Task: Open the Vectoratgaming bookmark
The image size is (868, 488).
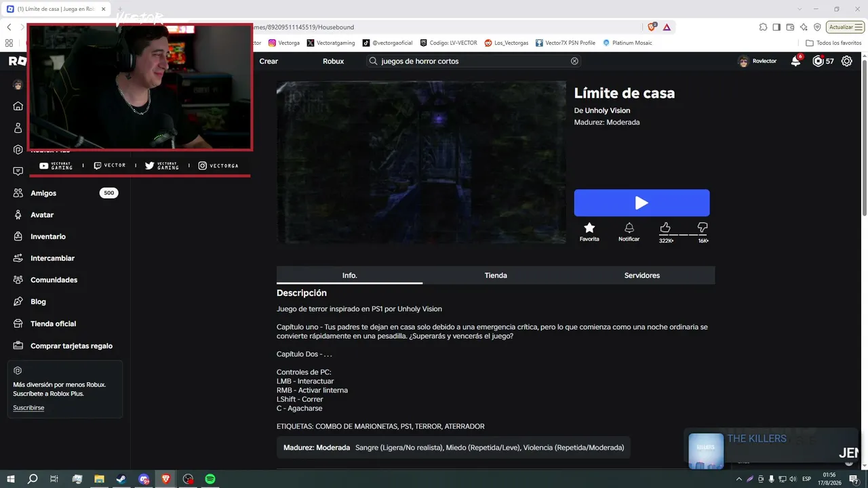Action: [x=330, y=43]
